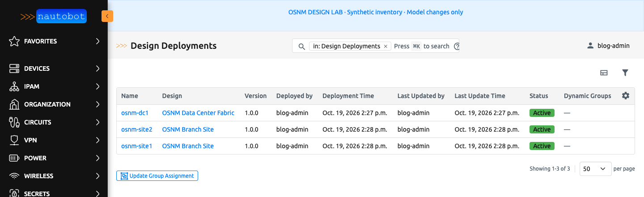This screenshot has height=197, width=644.
Task: Open the CIRCUITS navigation item
Action: 54,122
